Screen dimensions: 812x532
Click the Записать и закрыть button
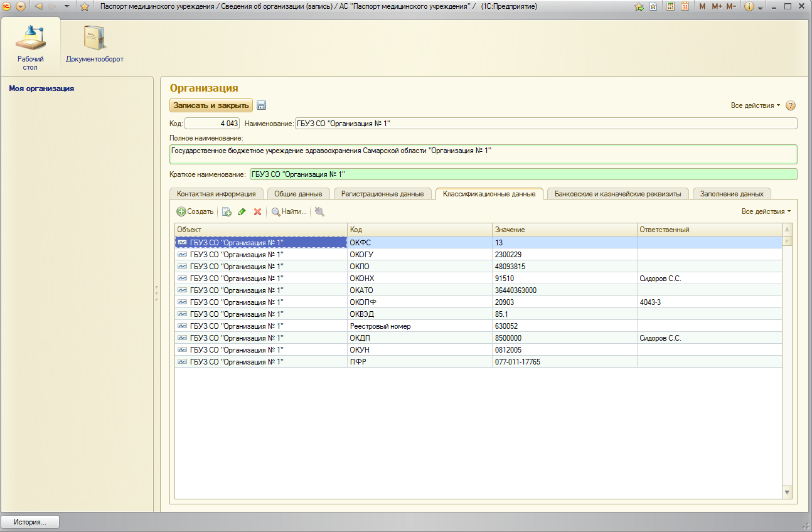pyautogui.click(x=211, y=105)
